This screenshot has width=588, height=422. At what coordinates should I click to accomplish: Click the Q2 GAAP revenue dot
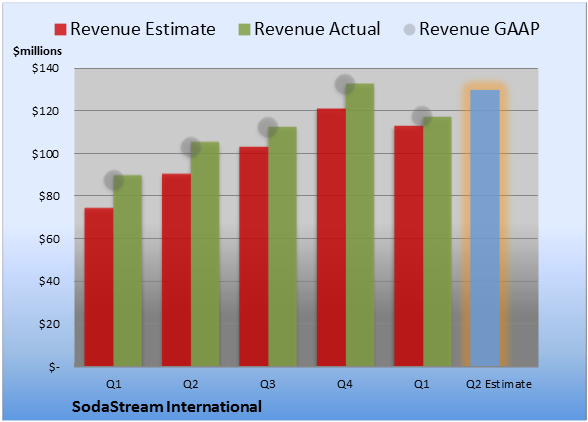(x=191, y=147)
